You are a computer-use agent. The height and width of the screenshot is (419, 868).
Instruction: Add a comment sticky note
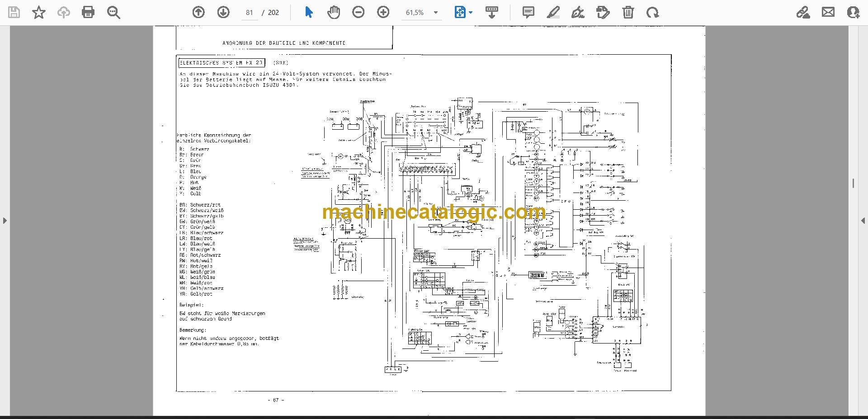(528, 12)
